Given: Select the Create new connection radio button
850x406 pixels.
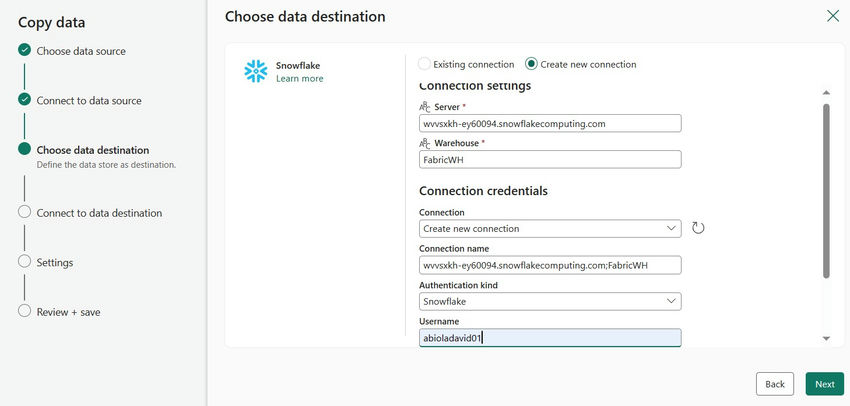Looking at the screenshot, I should 531,64.
